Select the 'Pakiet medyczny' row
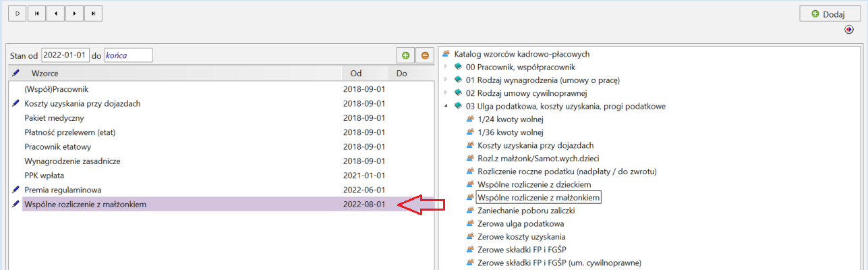 (228, 117)
